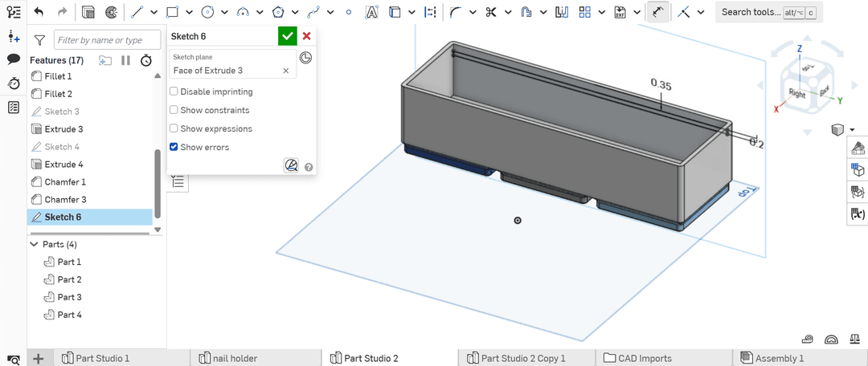The width and height of the screenshot is (868, 366).
Task: Show regeneration times stopwatch
Action: [x=145, y=60]
